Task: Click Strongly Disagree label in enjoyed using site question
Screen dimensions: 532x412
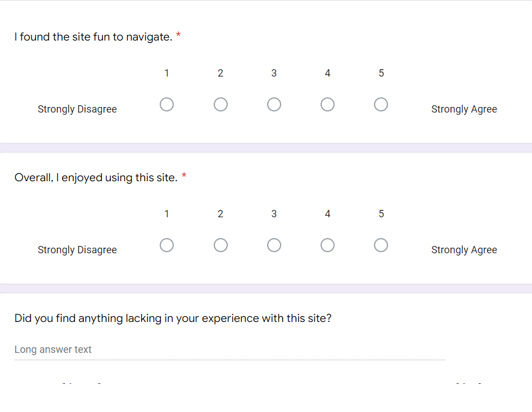Action: click(77, 250)
